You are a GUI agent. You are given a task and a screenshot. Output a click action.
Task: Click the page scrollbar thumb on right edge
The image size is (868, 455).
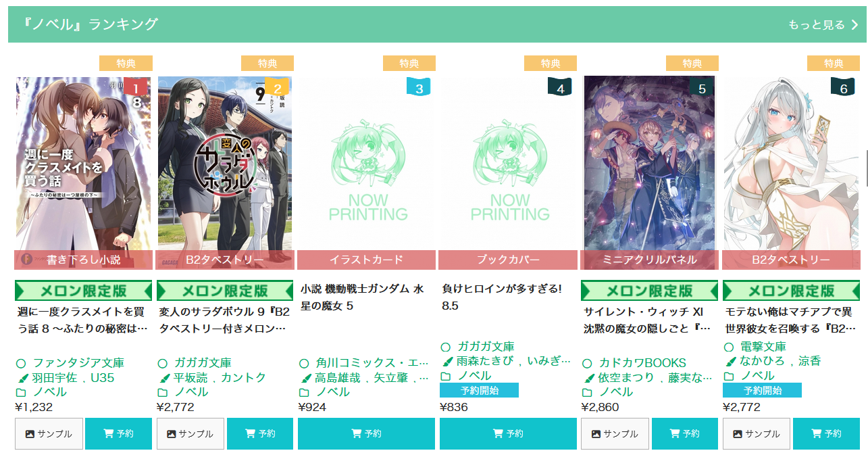point(865,168)
